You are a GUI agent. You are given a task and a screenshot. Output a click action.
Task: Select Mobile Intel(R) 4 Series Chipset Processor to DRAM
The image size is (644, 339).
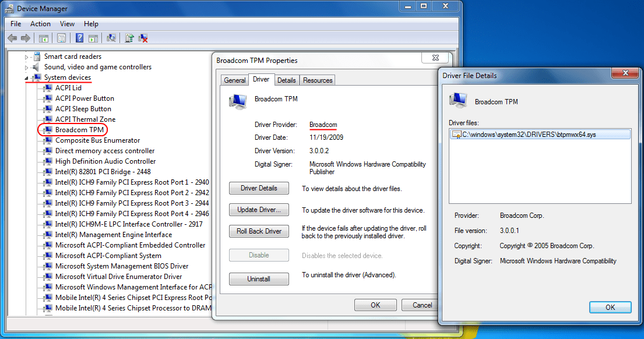tap(133, 308)
